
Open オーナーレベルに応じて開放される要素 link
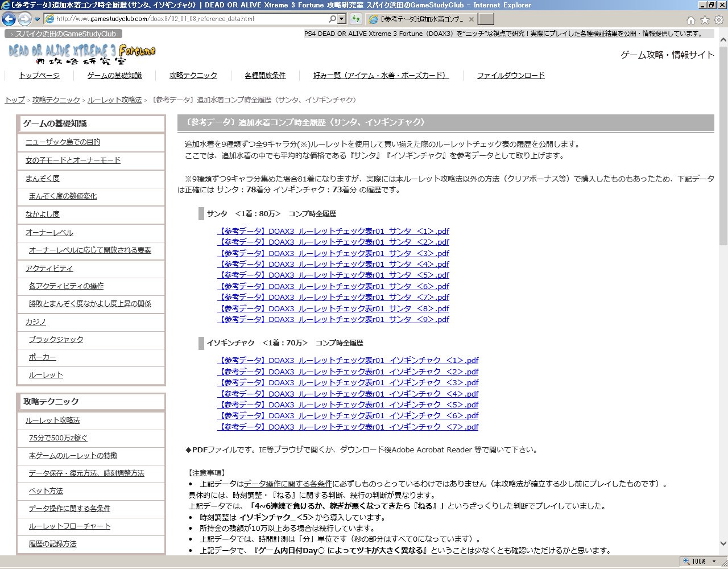click(x=90, y=250)
